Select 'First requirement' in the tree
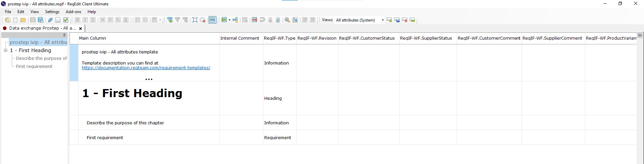The width and height of the screenshot is (644, 164). click(34, 67)
